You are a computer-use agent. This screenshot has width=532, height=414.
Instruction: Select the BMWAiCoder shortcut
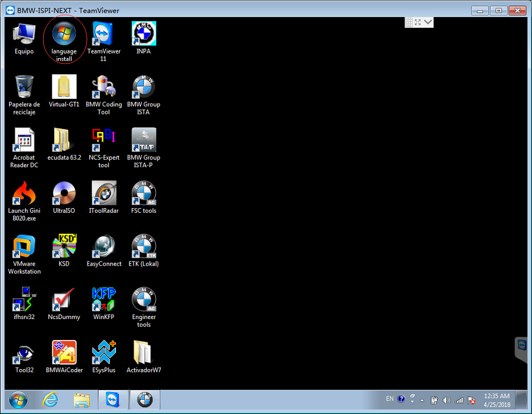(64, 357)
